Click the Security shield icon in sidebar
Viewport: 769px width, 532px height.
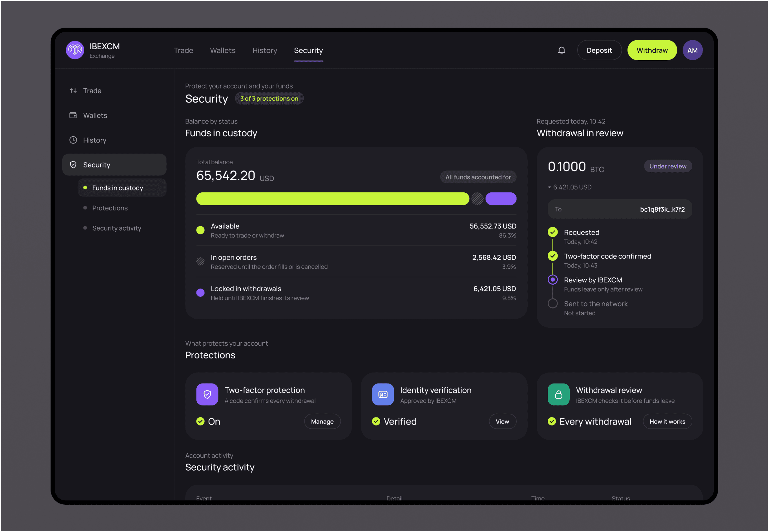click(x=73, y=165)
